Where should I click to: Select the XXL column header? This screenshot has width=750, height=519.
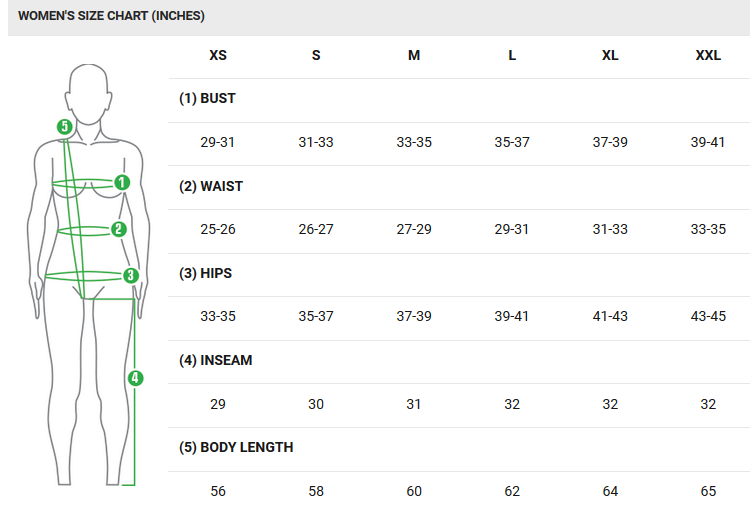tap(708, 56)
